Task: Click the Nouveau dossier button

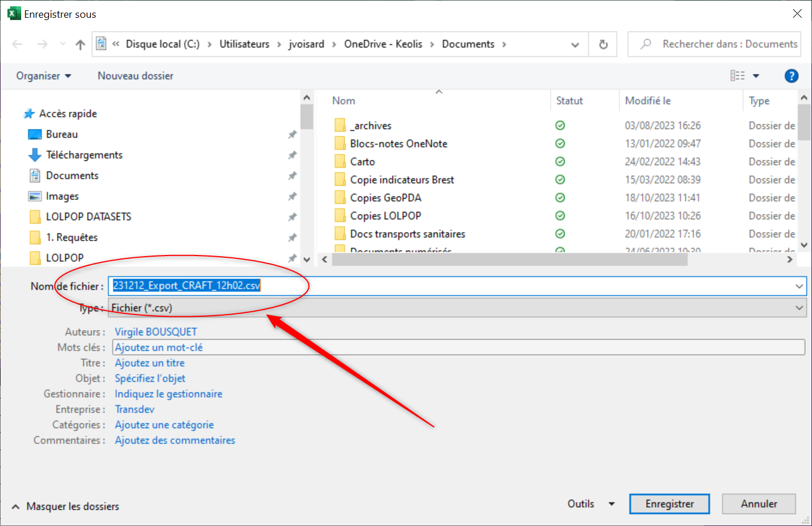Action: (136, 76)
